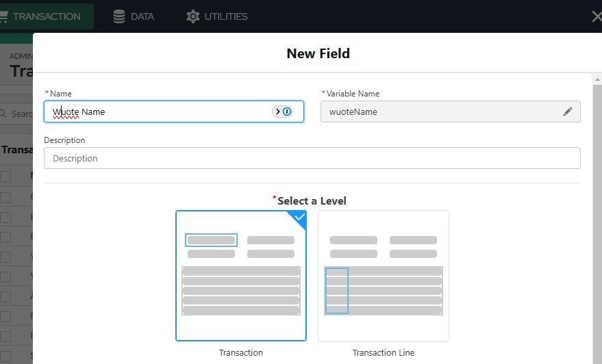Click the shopping cart icon beside TRANSACTION
This screenshot has width=602, height=364.
coord(3,16)
